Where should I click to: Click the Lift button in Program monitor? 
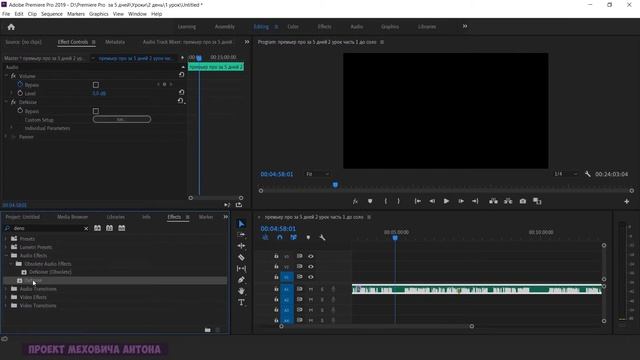pyautogui.click(x=493, y=201)
